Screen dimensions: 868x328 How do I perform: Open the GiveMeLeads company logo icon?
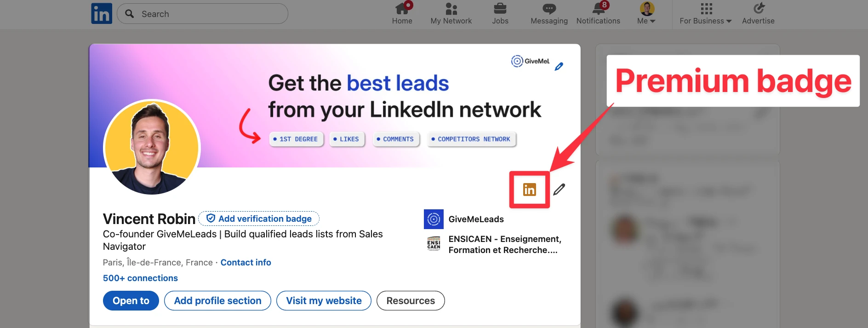[434, 219]
